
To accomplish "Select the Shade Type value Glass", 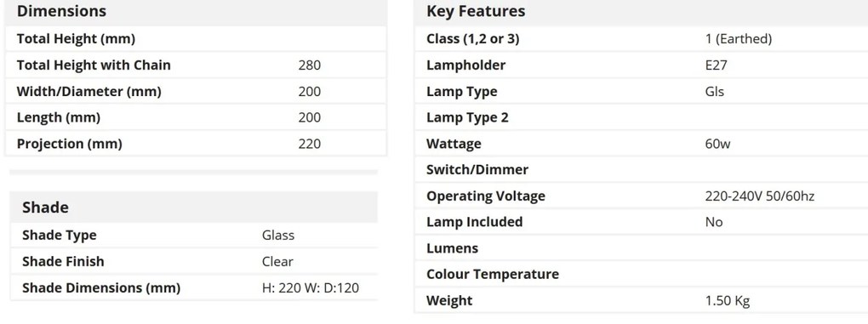I will point(278,235).
